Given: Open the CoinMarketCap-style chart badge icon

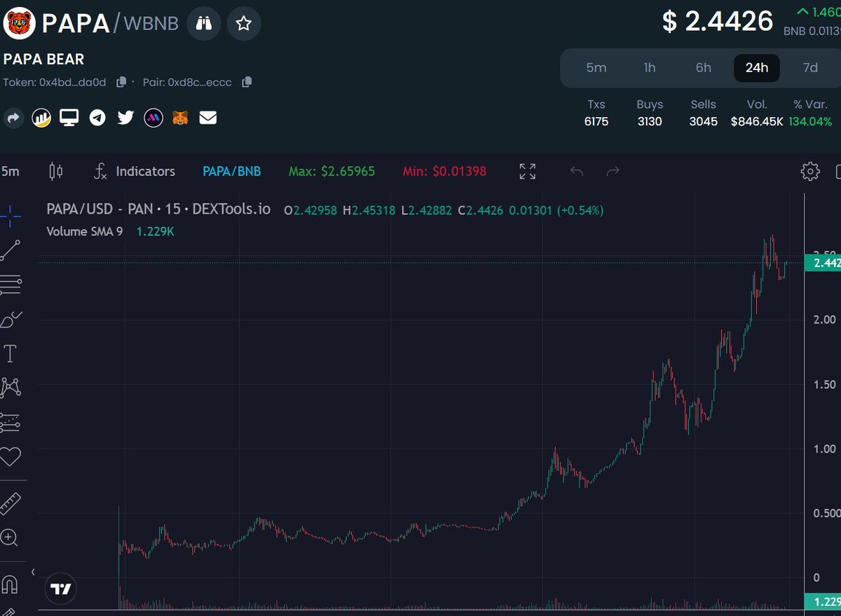Looking at the screenshot, I should tap(41, 118).
